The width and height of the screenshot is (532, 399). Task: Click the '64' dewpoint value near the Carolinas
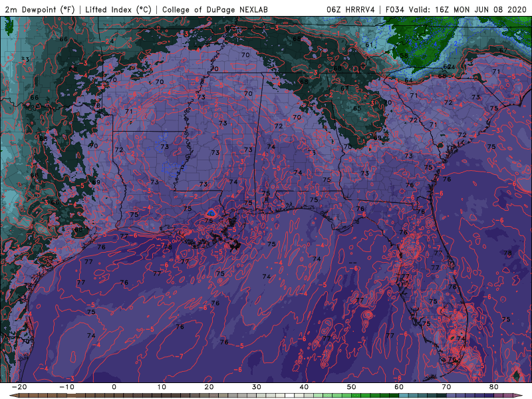[408, 80]
